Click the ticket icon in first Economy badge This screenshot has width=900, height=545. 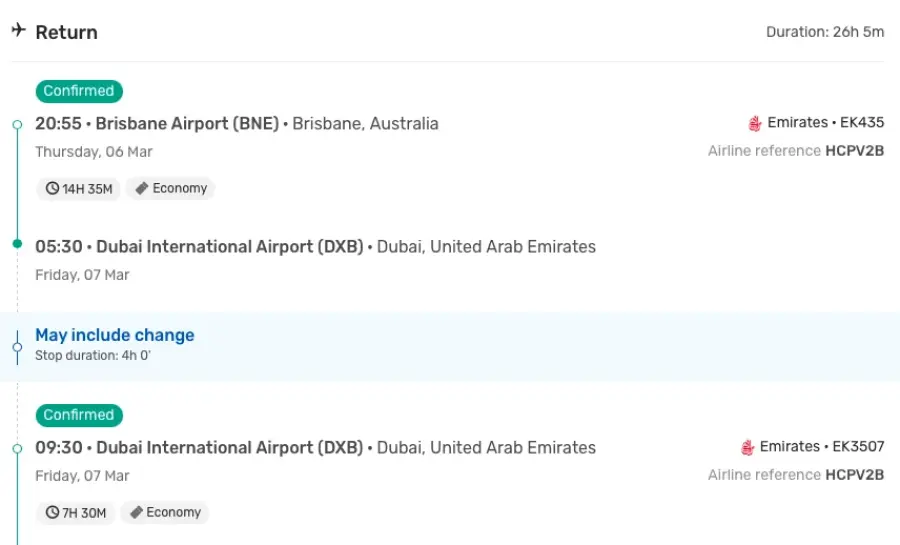(x=142, y=188)
